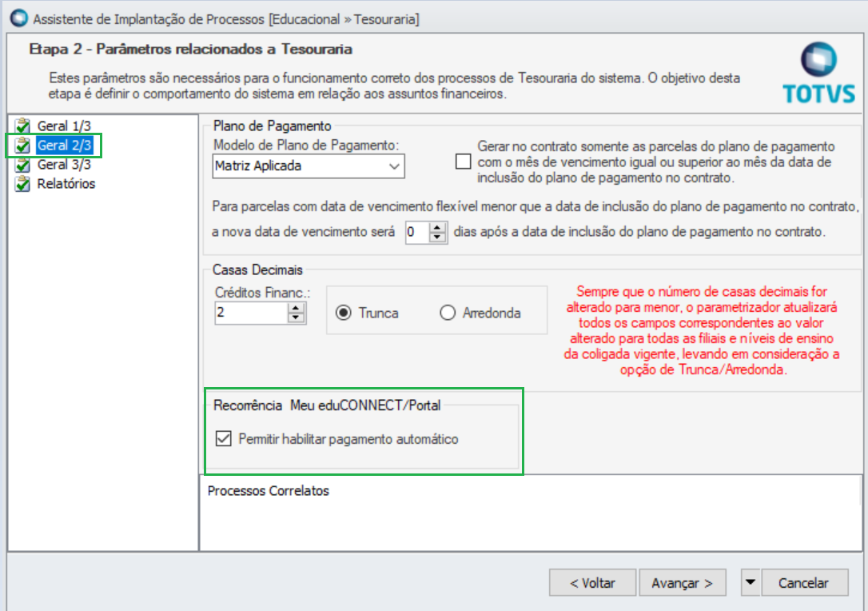This screenshot has width=868, height=611.
Task: Click the Processos Correlatos panel heading
Action: click(x=268, y=491)
